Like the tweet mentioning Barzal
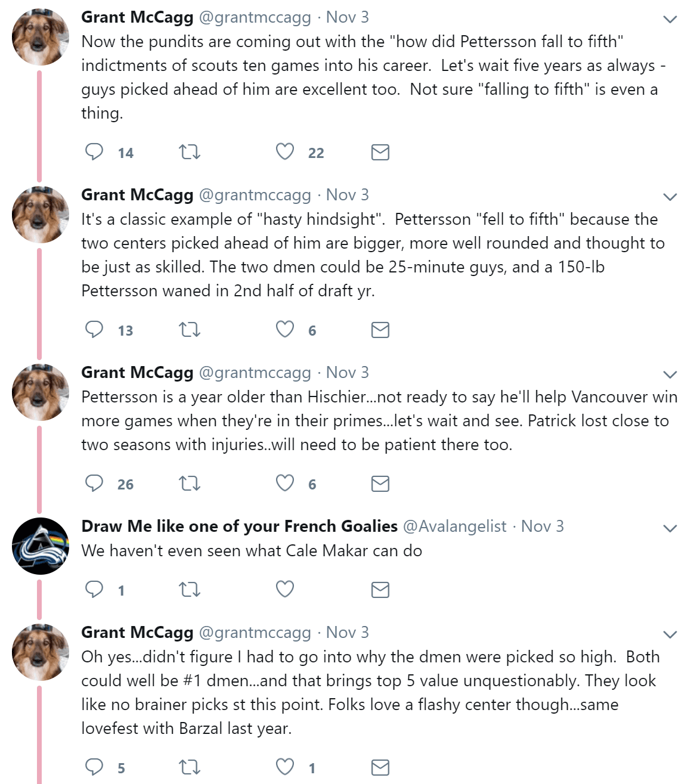This screenshot has width=688, height=784. [285, 767]
